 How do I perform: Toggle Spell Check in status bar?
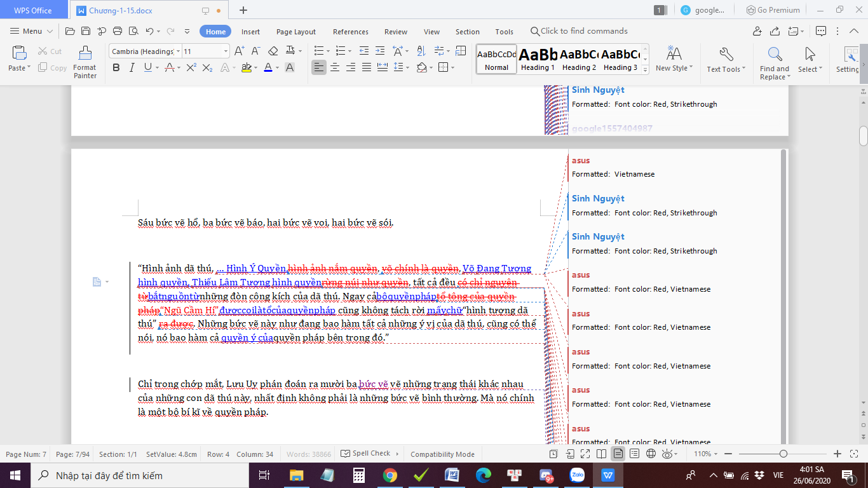[366, 454]
